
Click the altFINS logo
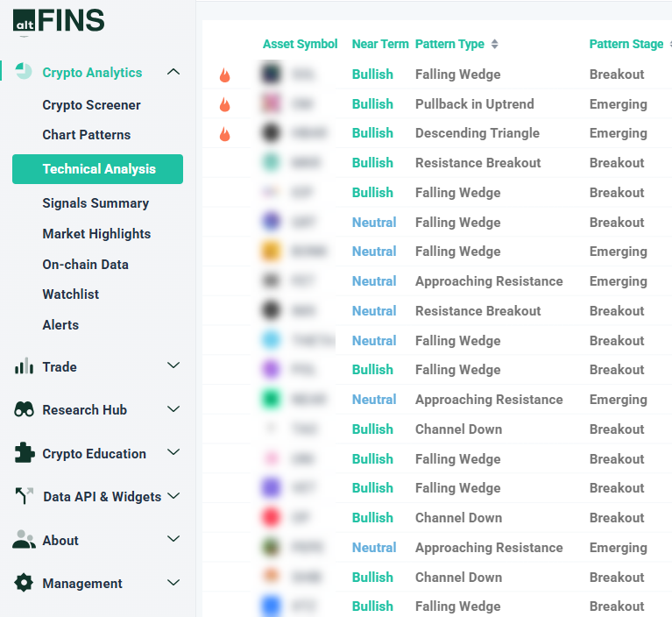pos(59,20)
